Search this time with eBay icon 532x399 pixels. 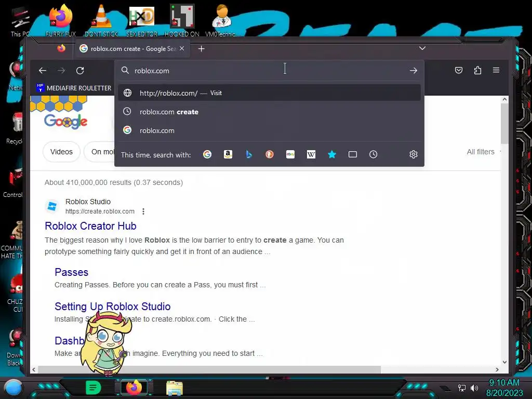point(290,154)
